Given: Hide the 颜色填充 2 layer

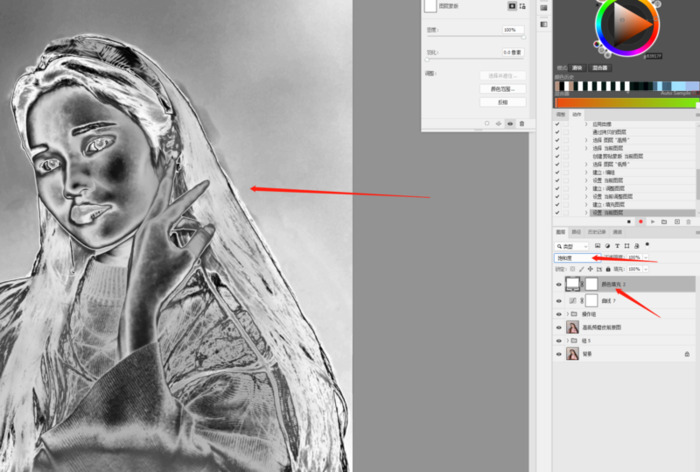Looking at the screenshot, I should pos(558,284).
